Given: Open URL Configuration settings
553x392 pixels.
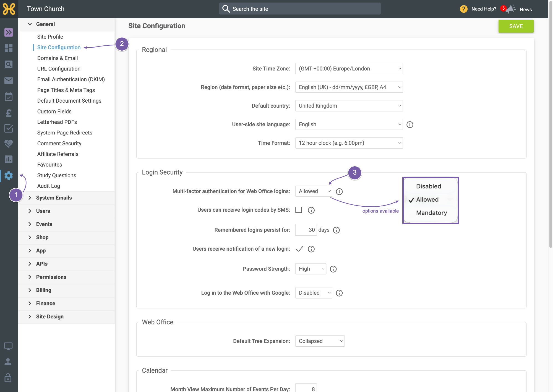Looking at the screenshot, I should point(59,69).
